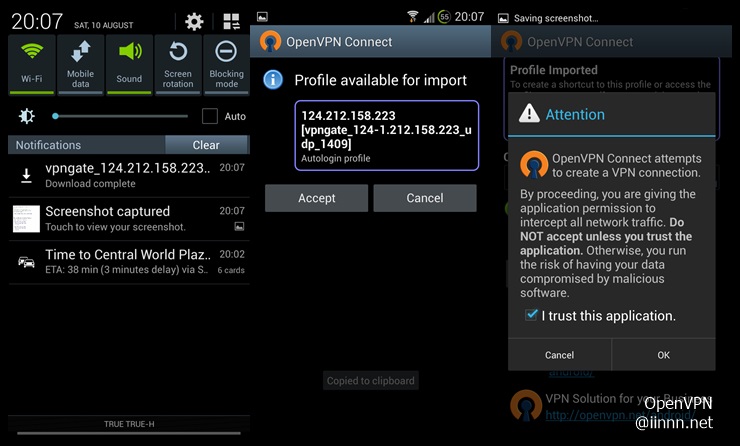Toggle the Screen rotation quick setting
740x446 pixels.
coord(178,63)
